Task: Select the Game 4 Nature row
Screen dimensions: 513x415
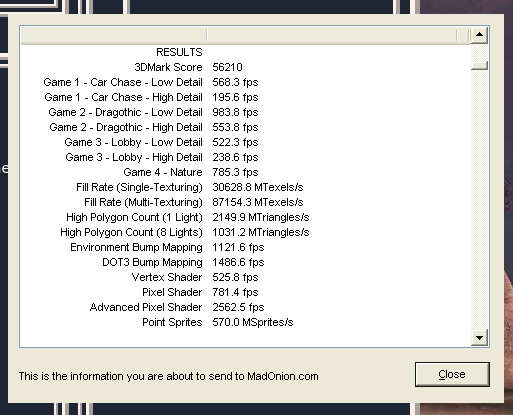Action: (246, 172)
